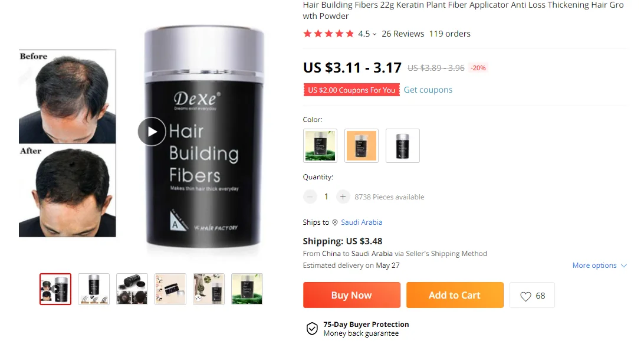This screenshot has width=644, height=344.
Task: Select third thumbnail of open fiber jar
Action: tap(132, 289)
